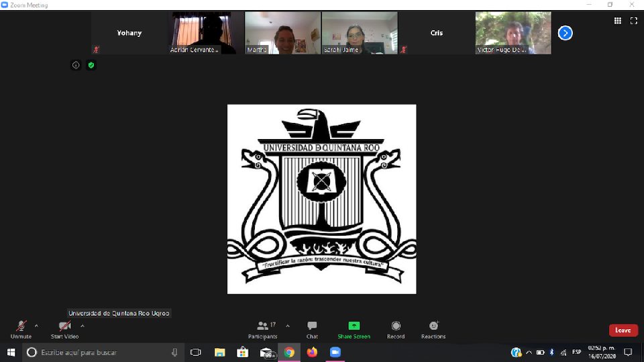This screenshot has height=362, width=644.
Task: Show next participants with blue arrow
Action: [x=565, y=33]
